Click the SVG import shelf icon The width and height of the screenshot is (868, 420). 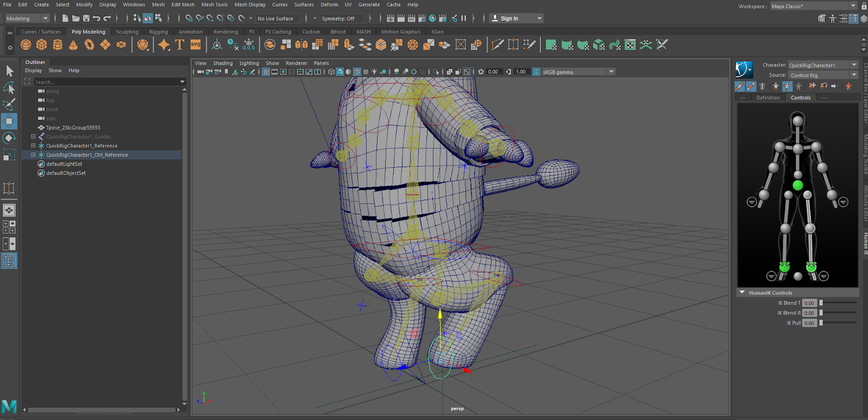[195, 45]
